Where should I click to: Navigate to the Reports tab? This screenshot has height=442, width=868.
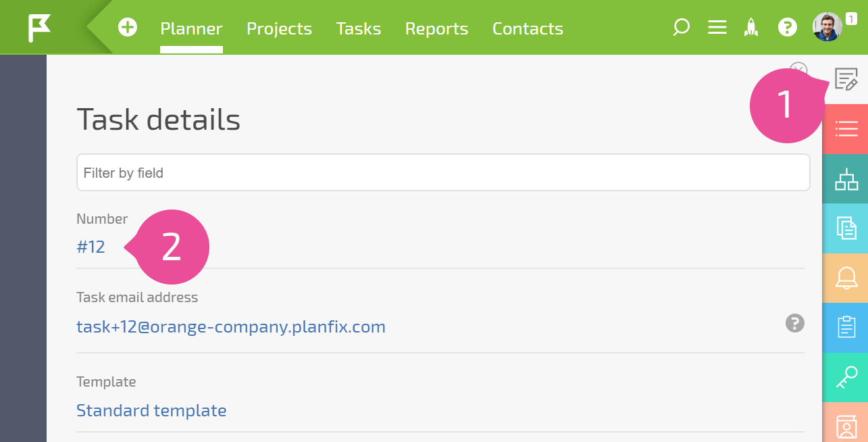[436, 28]
